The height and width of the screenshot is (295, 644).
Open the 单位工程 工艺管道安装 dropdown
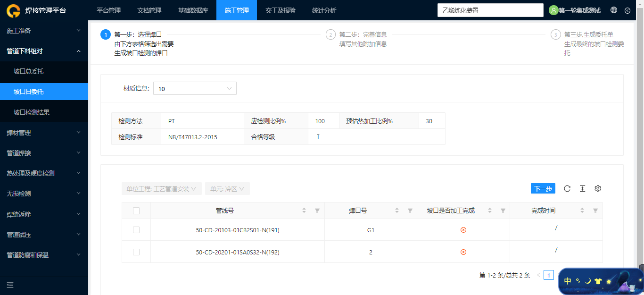[x=162, y=189]
